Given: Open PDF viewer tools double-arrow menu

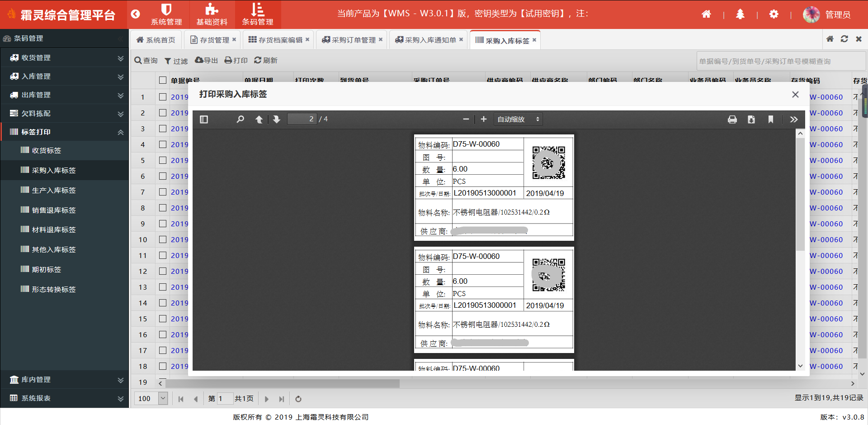Looking at the screenshot, I should point(793,119).
